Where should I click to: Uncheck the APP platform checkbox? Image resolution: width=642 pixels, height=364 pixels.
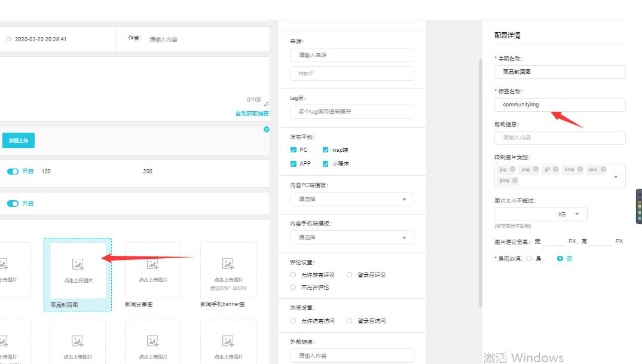(293, 164)
